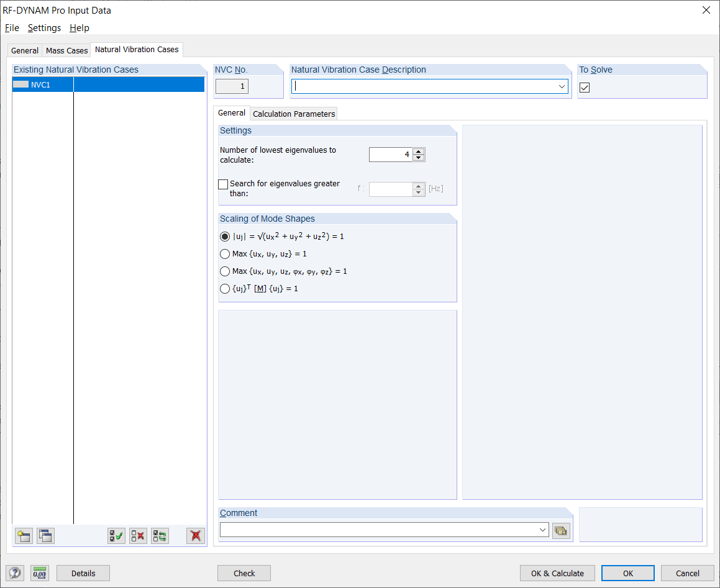This screenshot has height=588, width=720.
Task: Select Max {ux, uy, uz} = 1 scaling
Action: pos(224,255)
